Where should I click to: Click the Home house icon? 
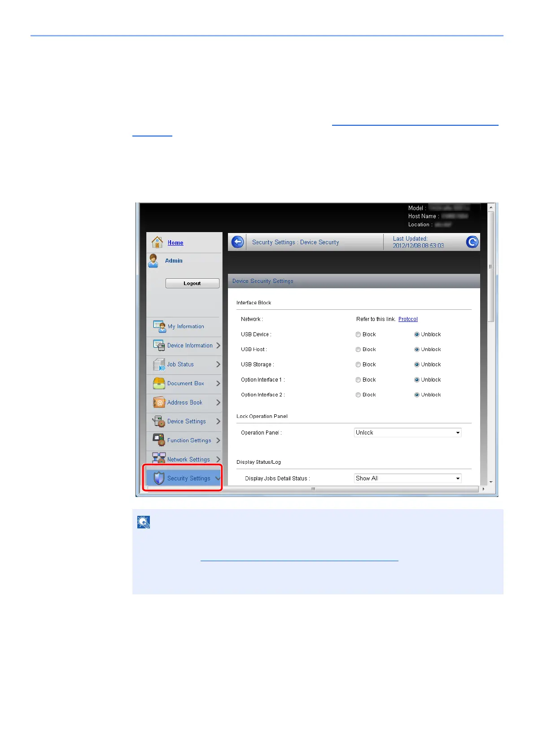click(x=157, y=242)
